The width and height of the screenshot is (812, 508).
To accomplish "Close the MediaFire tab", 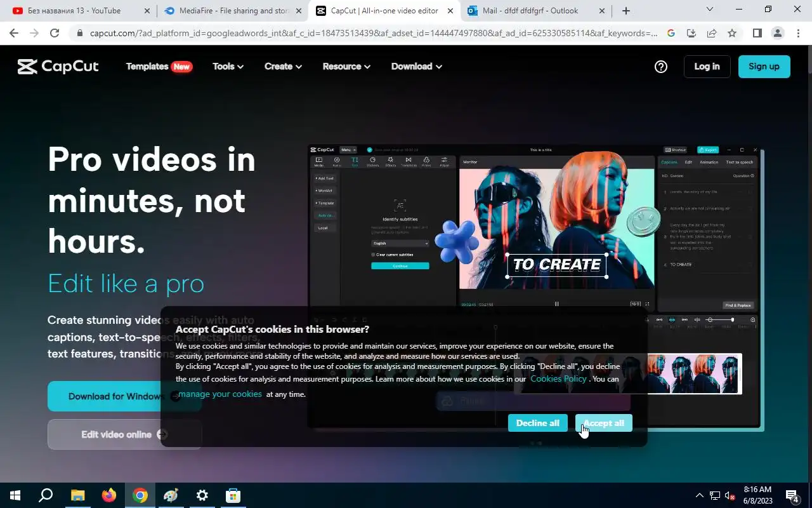I will pos(299,11).
